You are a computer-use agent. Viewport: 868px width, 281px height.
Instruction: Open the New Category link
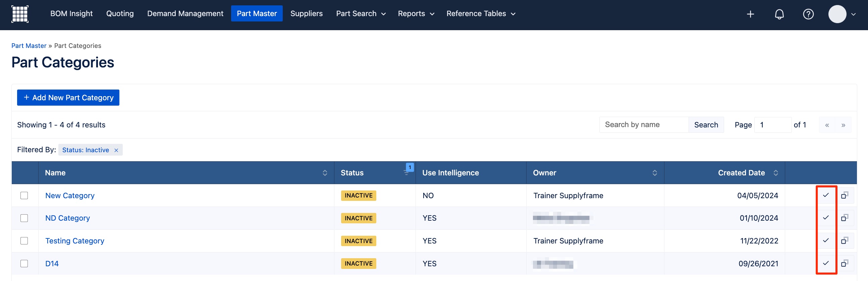[x=70, y=195]
